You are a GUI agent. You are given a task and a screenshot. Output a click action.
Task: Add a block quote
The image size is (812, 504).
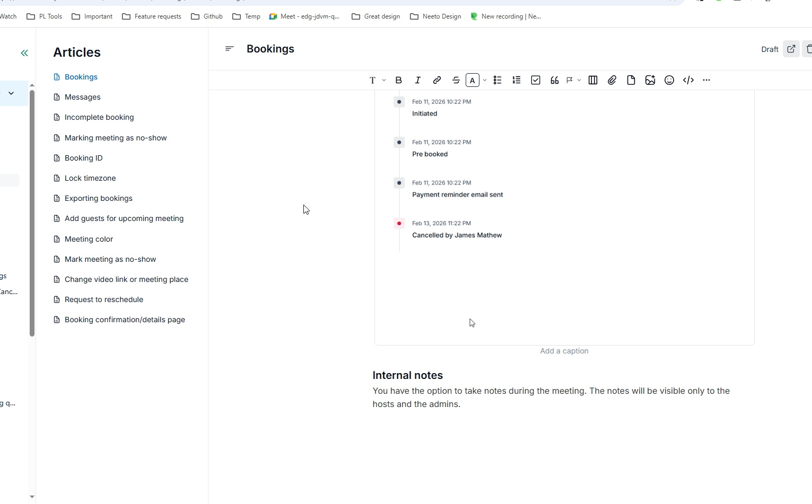555,80
